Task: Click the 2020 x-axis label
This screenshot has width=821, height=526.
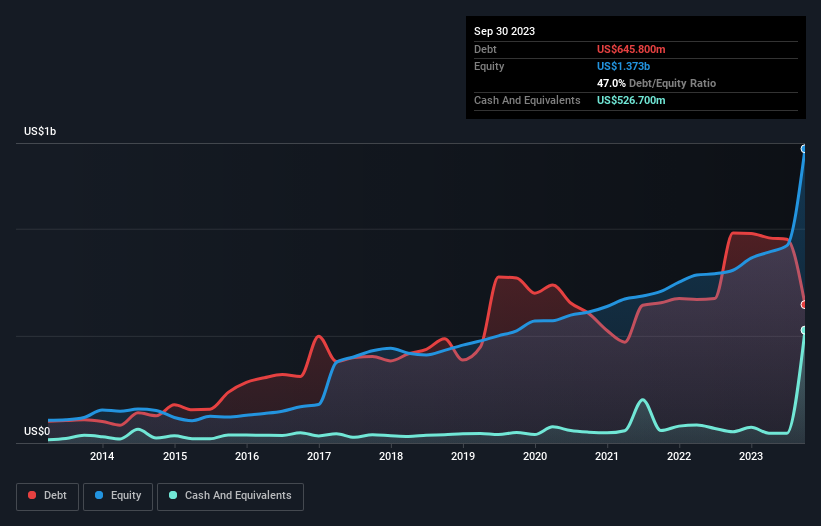Action: click(535, 456)
